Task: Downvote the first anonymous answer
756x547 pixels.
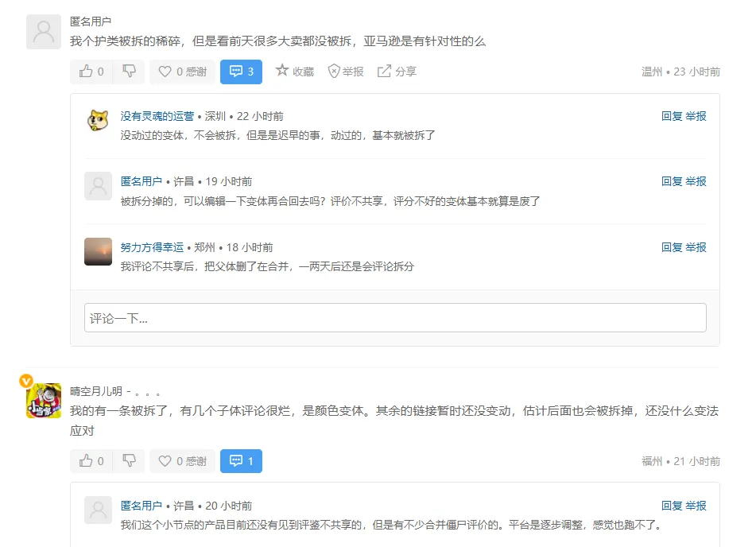Action: coord(129,72)
